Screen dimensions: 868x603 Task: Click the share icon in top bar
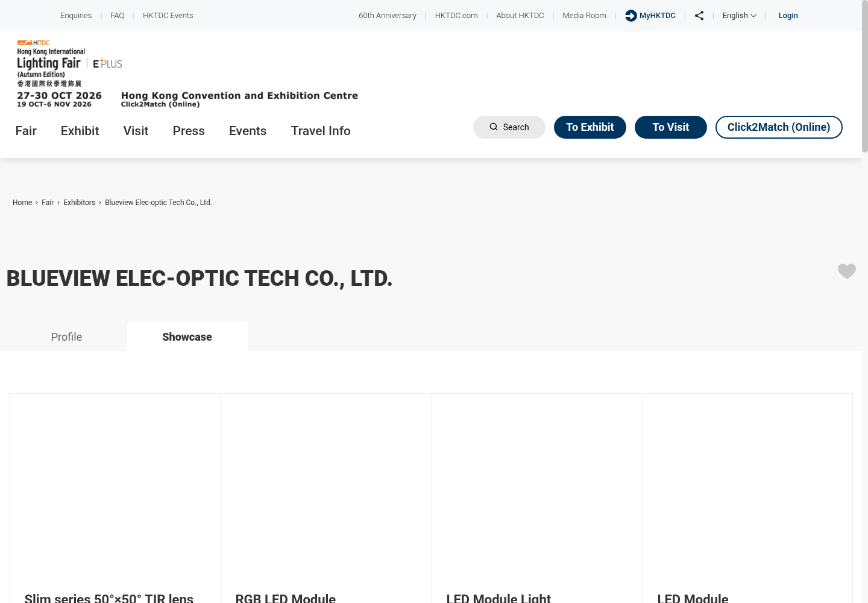point(699,16)
